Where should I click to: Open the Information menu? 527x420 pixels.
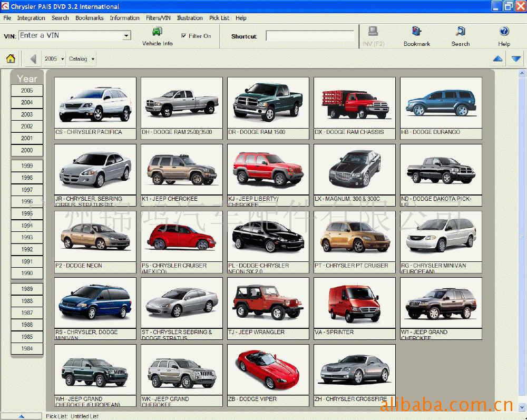pos(124,18)
